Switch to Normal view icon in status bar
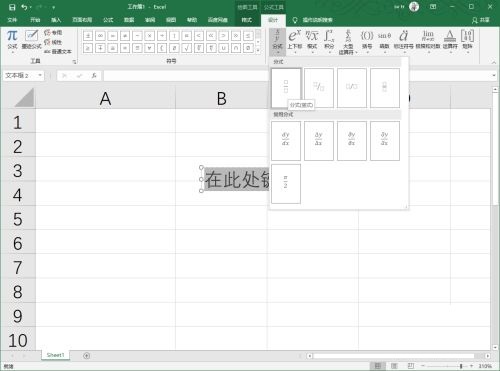Viewport: 500px width, 371px height. 377,366
